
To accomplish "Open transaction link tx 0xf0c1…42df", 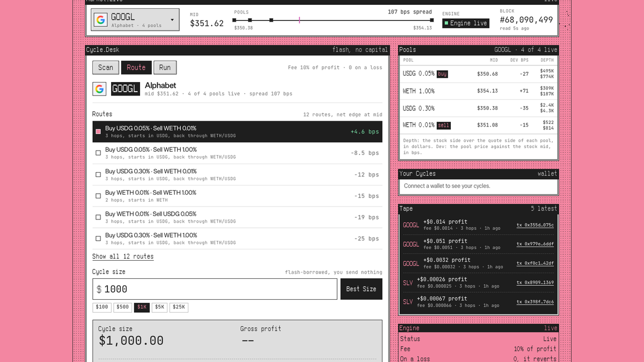I will [x=535, y=263].
